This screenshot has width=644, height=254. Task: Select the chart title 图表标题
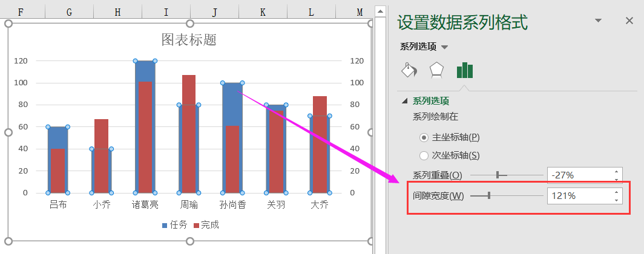[x=189, y=39]
